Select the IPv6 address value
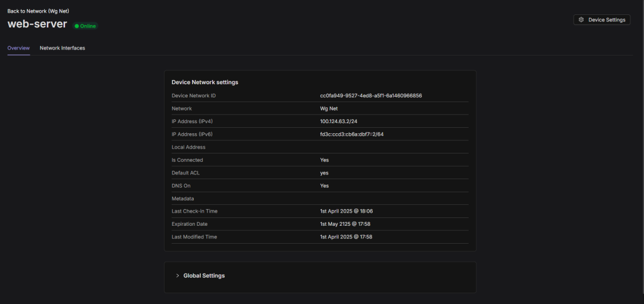This screenshot has height=304, width=644. pos(352,134)
